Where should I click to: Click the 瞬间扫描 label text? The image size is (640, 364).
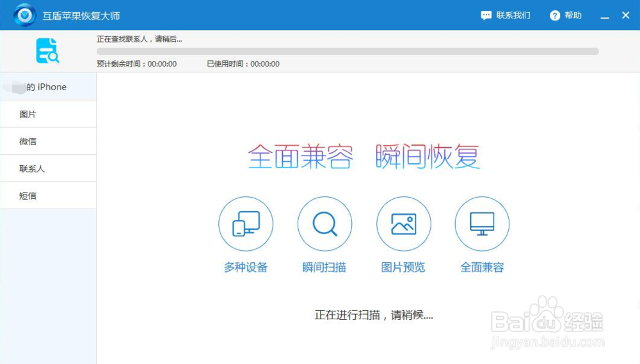pyautogui.click(x=324, y=267)
